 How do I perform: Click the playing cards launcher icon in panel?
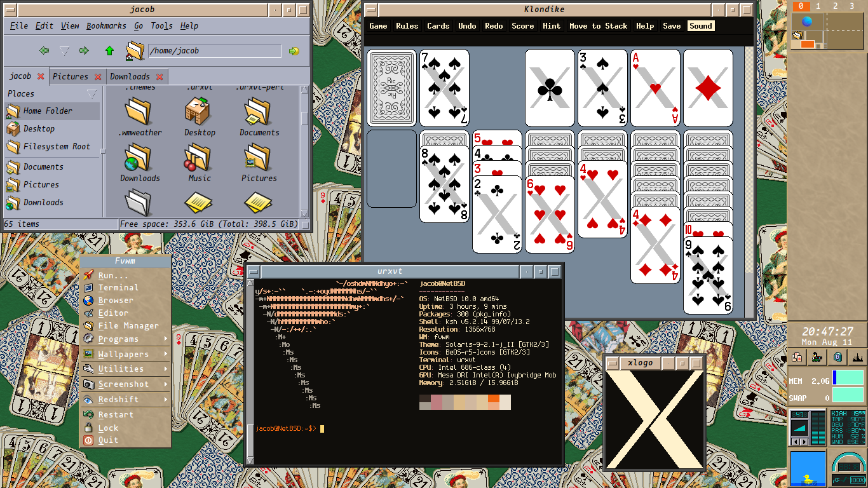tap(797, 357)
